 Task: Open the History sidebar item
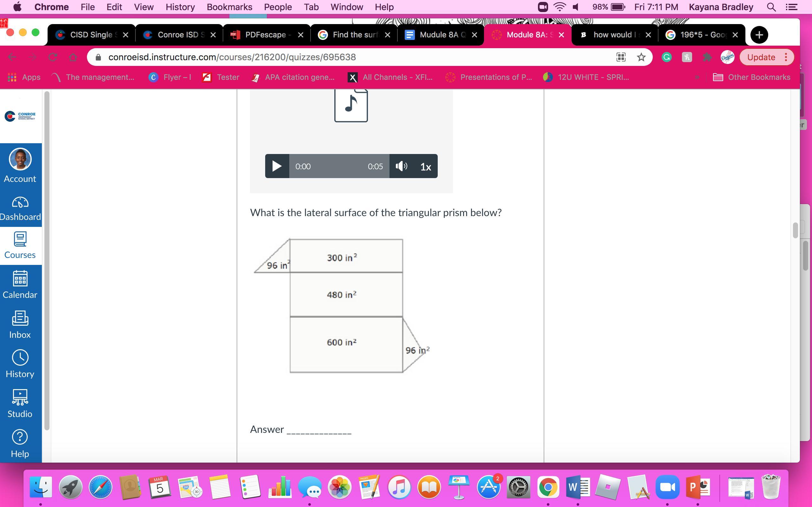20,364
